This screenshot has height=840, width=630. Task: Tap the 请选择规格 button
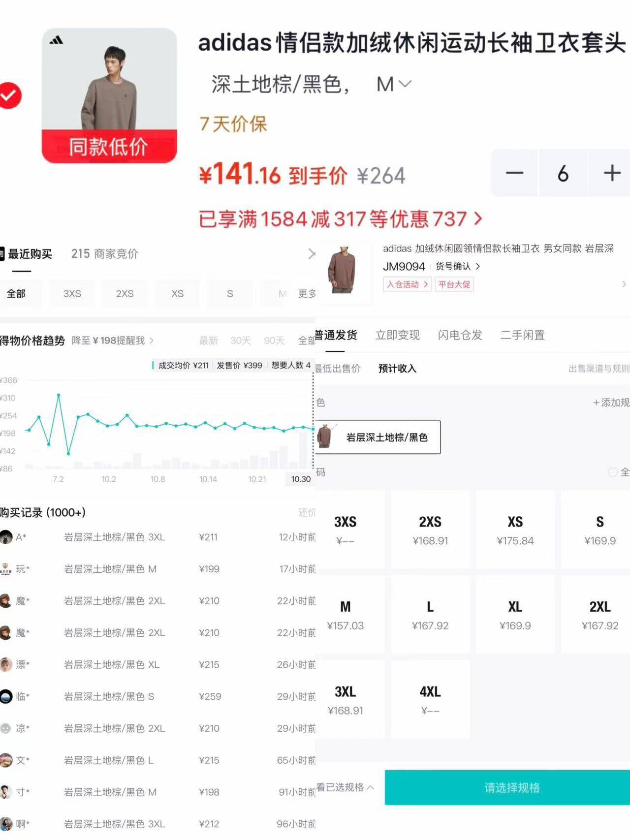(507, 787)
